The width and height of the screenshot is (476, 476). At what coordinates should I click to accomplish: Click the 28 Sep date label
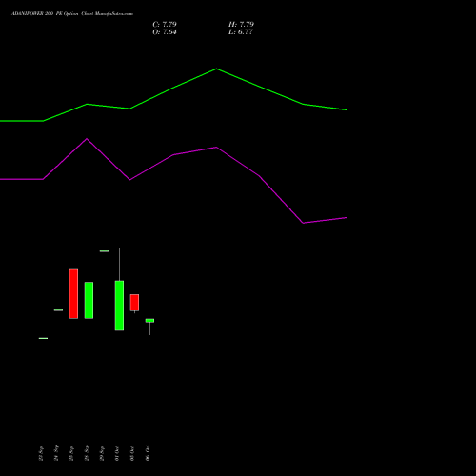pyautogui.click(x=87, y=453)
